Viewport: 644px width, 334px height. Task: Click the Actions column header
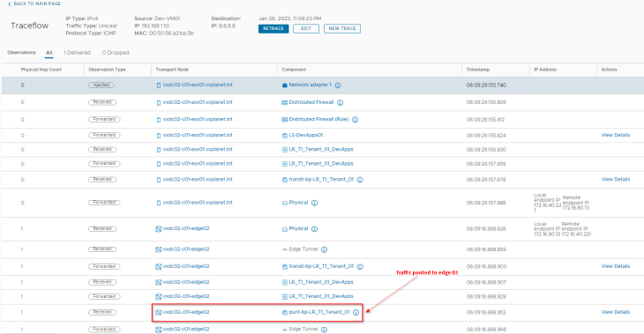pos(609,70)
